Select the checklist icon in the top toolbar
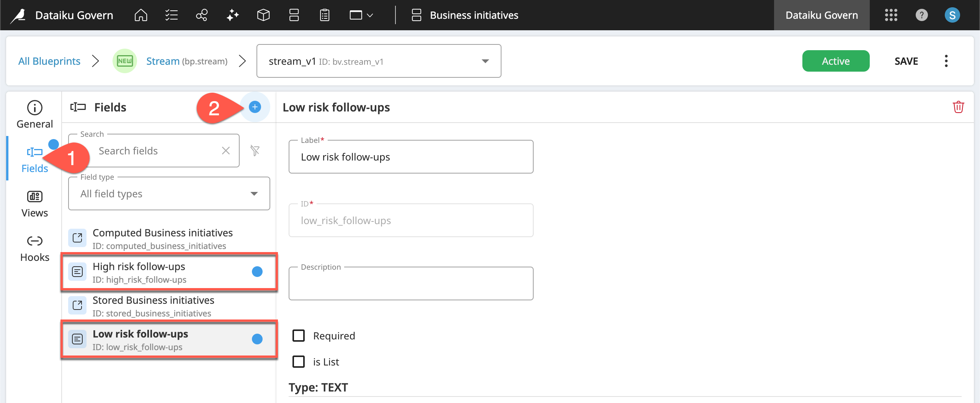Viewport: 980px width, 403px height. [x=171, y=15]
